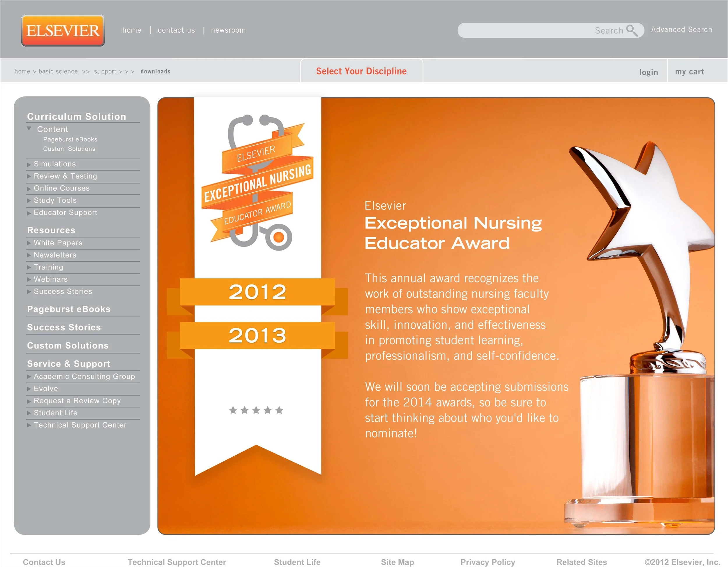Open Request a Review Copy

click(x=77, y=400)
